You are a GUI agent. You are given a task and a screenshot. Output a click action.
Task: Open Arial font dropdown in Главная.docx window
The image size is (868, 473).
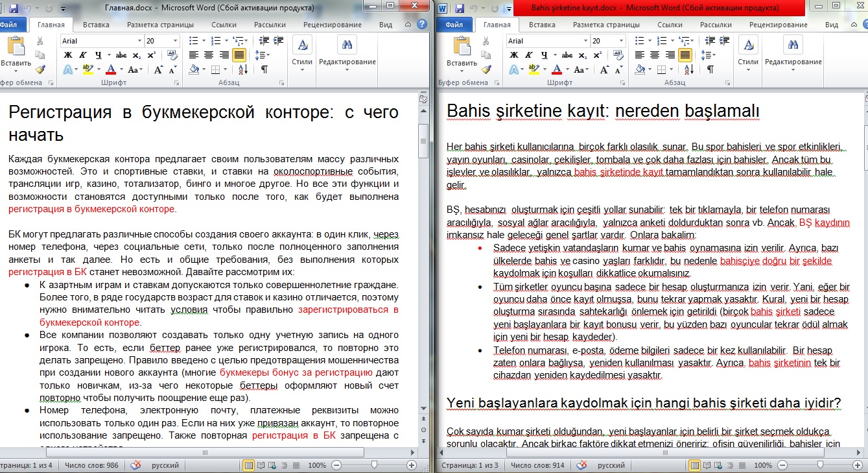click(x=139, y=41)
